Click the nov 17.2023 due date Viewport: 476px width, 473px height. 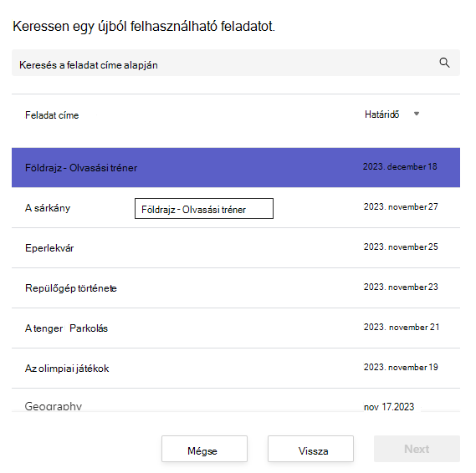tap(389, 406)
